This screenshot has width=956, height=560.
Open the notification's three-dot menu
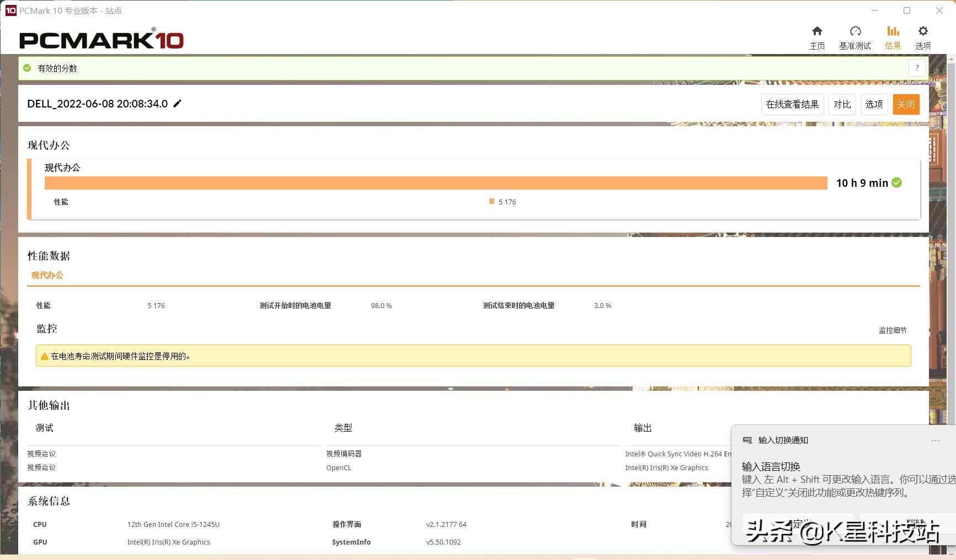pyautogui.click(x=936, y=440)
